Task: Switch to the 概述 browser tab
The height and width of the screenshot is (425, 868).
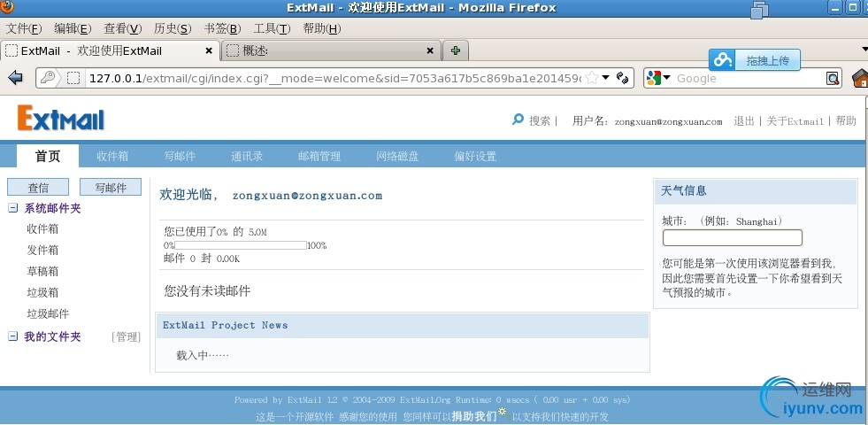Action: [x=331, y=50]
